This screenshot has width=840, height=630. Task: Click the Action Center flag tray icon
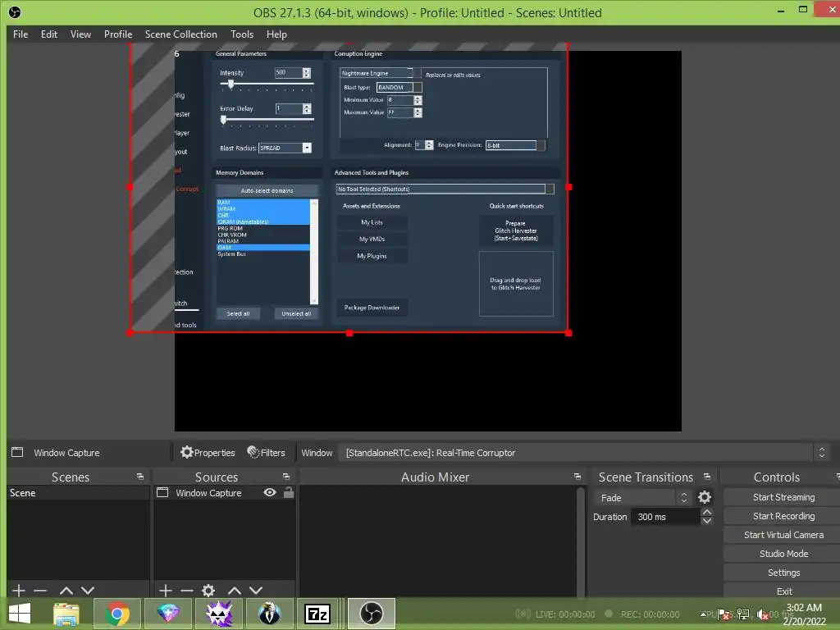click(724, 614)
